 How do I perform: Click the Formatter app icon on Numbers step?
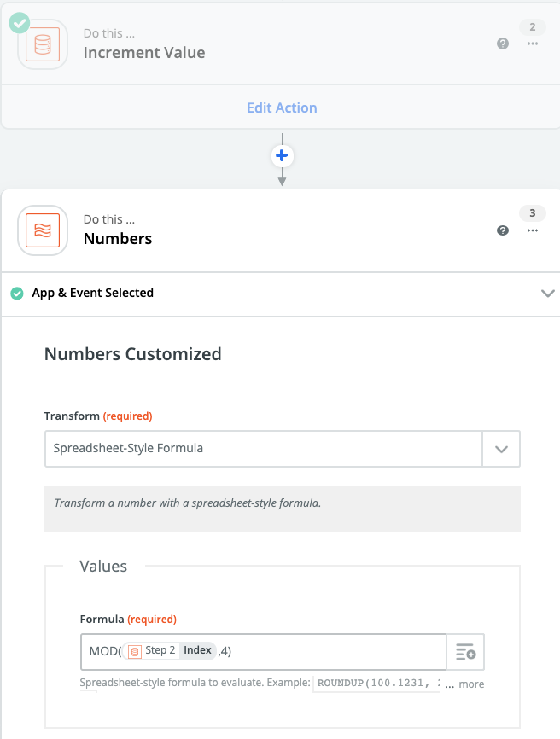coord(43,230)
